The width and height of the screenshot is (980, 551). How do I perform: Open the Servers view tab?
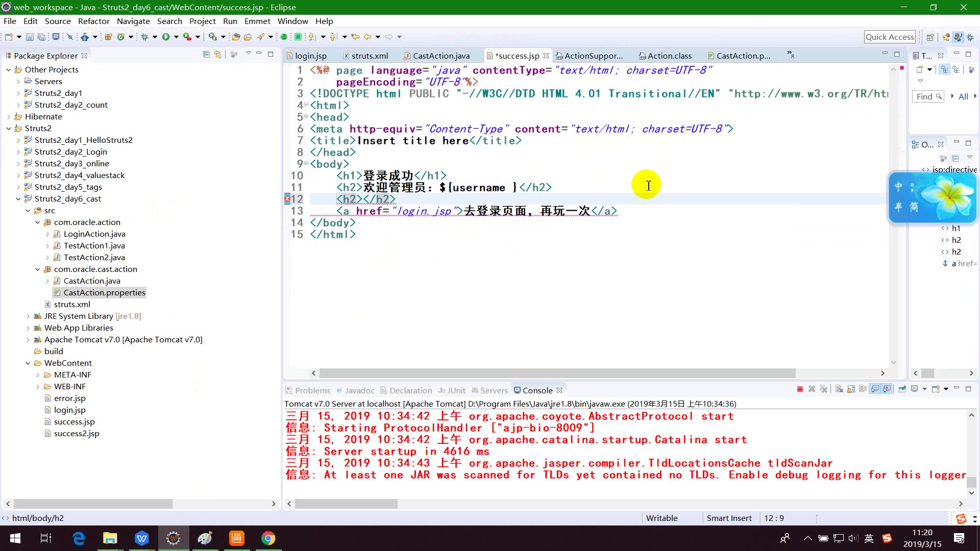pos(494,390)
